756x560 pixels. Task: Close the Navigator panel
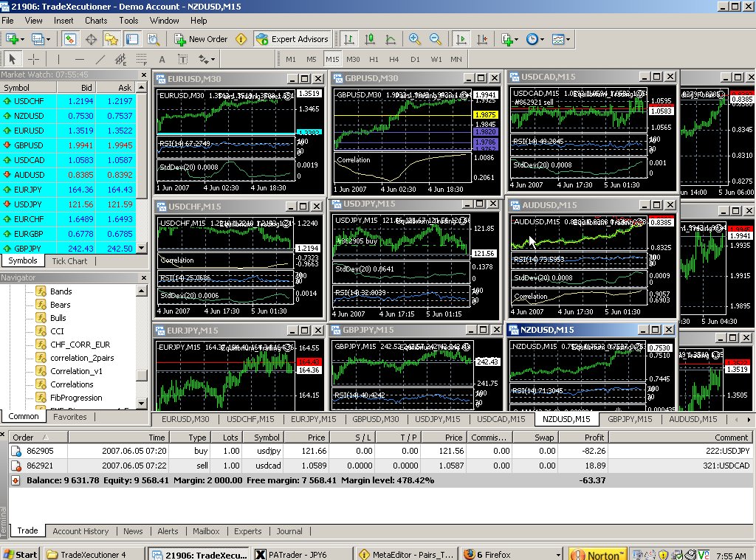(x=144, y=277)
